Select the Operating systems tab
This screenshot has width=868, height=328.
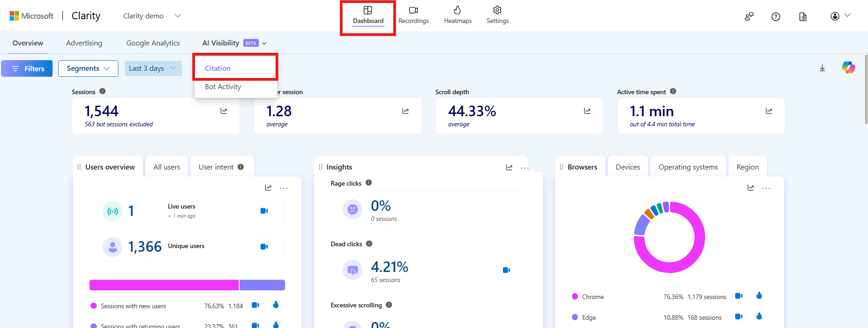click(688, 167)
